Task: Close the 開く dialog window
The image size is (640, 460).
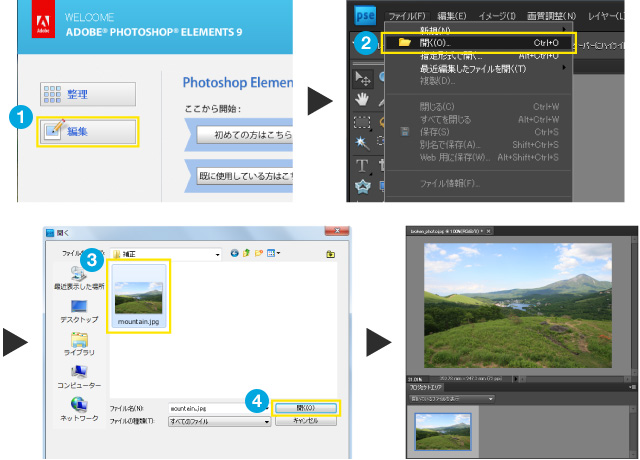Action: (x=337, y=231)
